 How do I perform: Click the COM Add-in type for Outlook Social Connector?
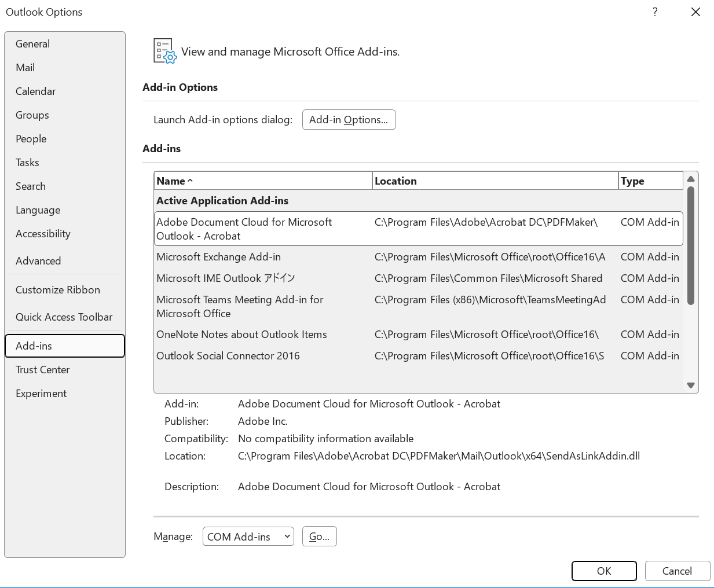[x=650, y=356]
